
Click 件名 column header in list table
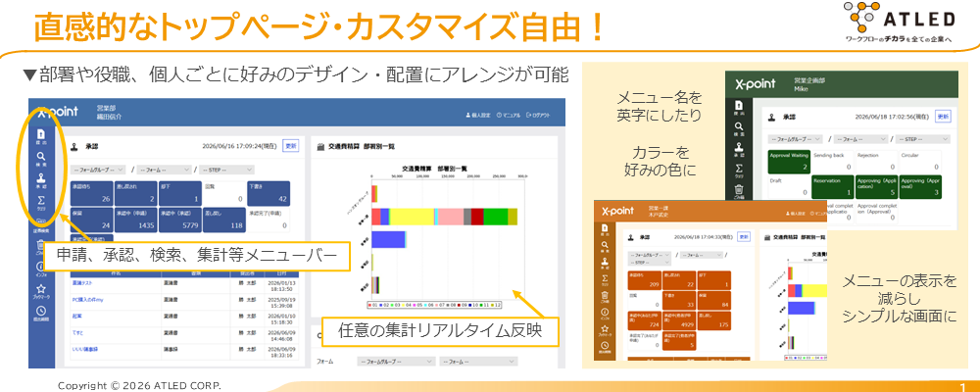(x=115, y=273)
